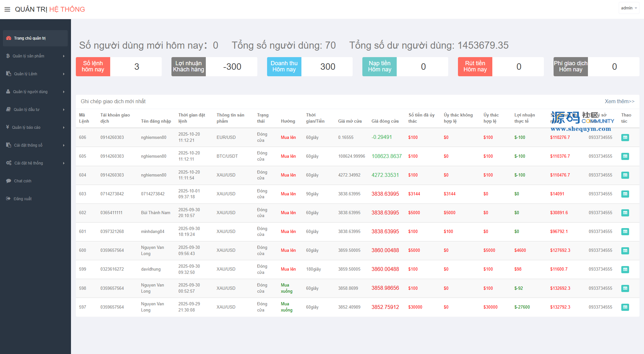This screenshot has height=354, width=644.
Task: Select the Cài đặt thông số menu
Action: click(x=28, y=145)
